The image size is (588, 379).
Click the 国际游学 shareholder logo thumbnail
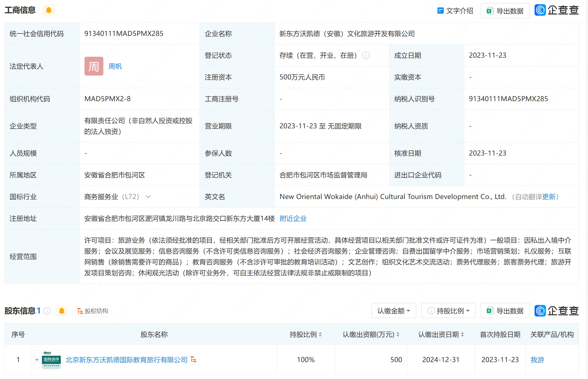[x=51, y=360]
